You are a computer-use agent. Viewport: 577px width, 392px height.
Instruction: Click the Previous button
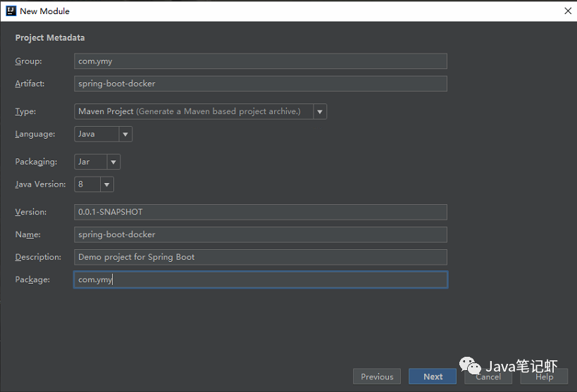(377, 377)
